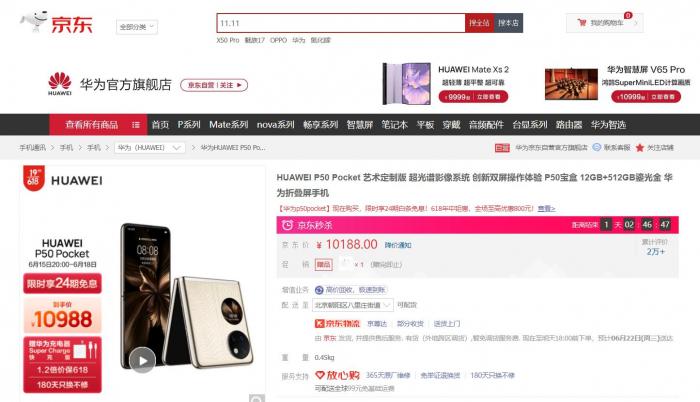This screenshot has width=700, height=402.
Task: Open the Mate系列 navigation tab
Action: [229, 125]
